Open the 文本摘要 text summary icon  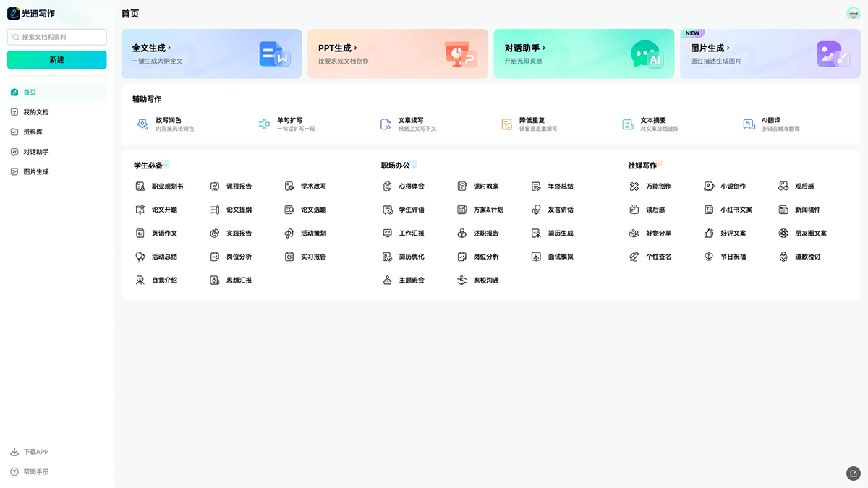628,124
